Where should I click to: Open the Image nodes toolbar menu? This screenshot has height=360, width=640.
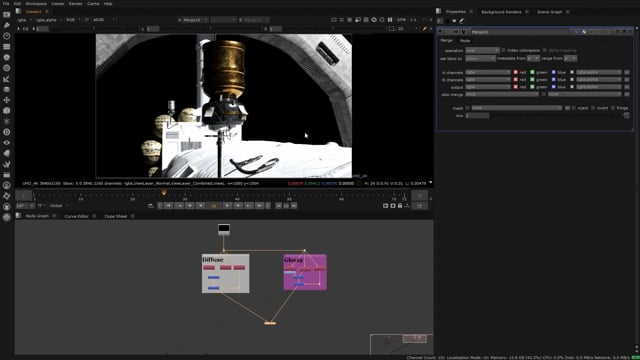[x=7, y=15]
